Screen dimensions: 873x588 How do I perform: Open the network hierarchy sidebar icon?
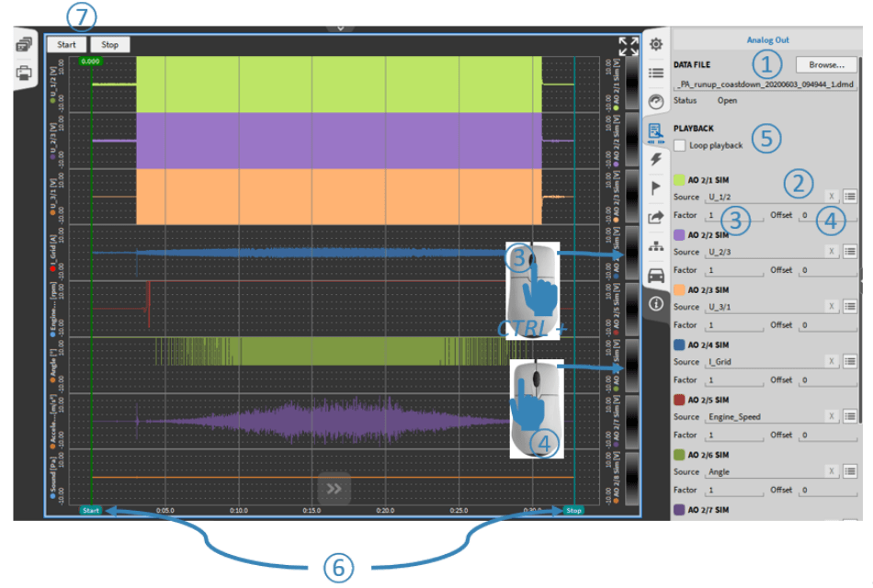click(x=656, y=246)
